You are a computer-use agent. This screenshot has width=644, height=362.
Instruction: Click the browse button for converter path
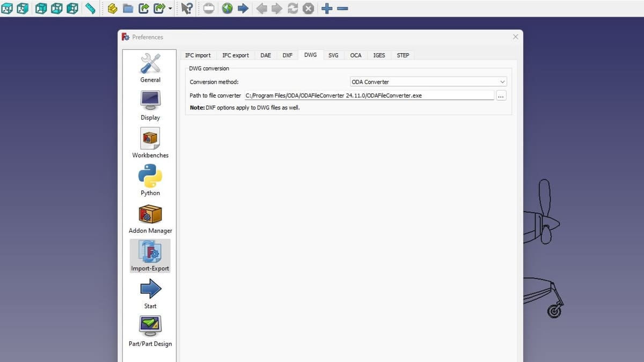pyautogui.click(x=501, y=95)
